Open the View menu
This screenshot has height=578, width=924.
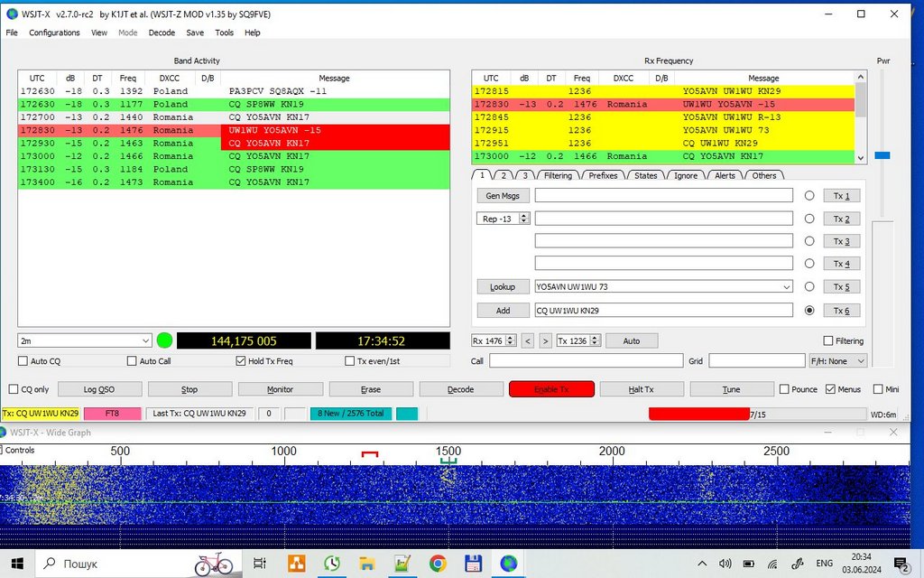click(x=99, y=33)
